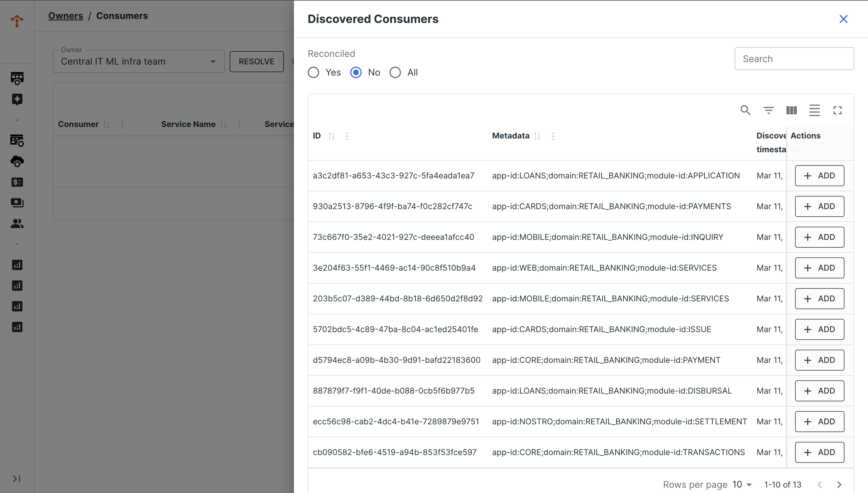Open show/hide columns icon

pyautogui.click(x=791, y=110)
